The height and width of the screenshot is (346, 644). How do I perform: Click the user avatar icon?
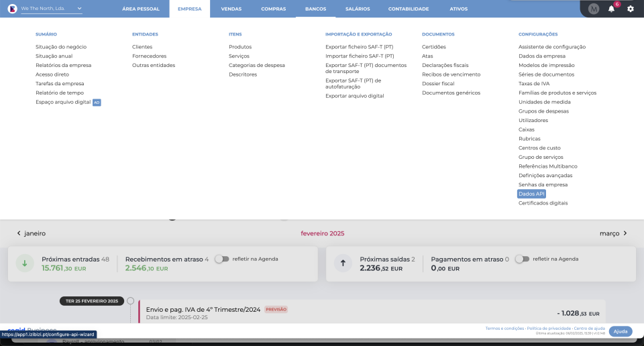click(594, 9)
